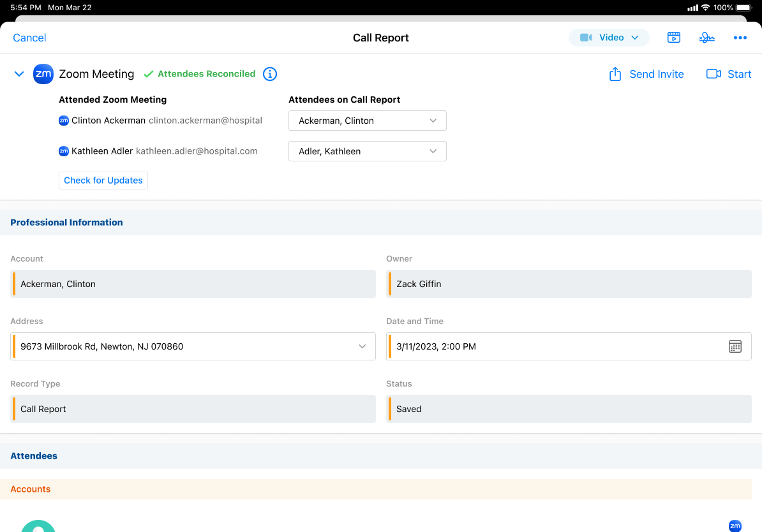This screenshot has width=762, height=532.
Task: Tap the share icon next to Send Invite
Action: pyautogui.click(x=615, y=74)
